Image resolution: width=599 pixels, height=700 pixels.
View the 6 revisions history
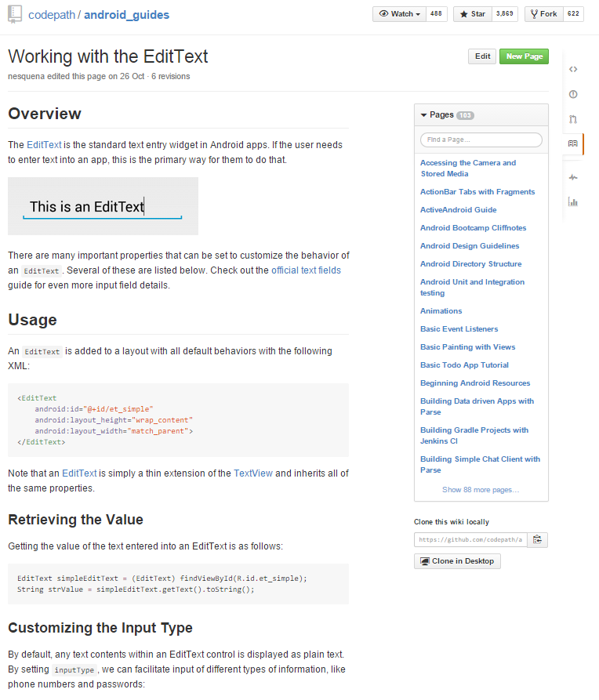point(170,77)
